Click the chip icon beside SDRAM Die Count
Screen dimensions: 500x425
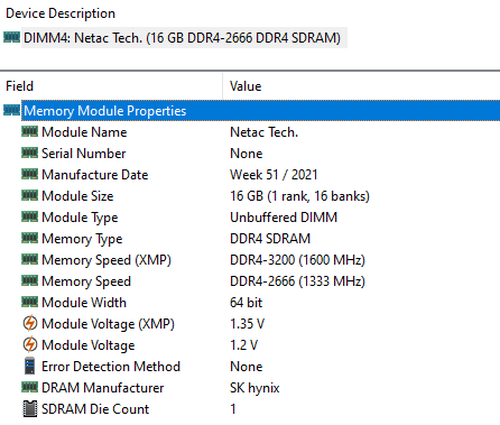[30, 409]
